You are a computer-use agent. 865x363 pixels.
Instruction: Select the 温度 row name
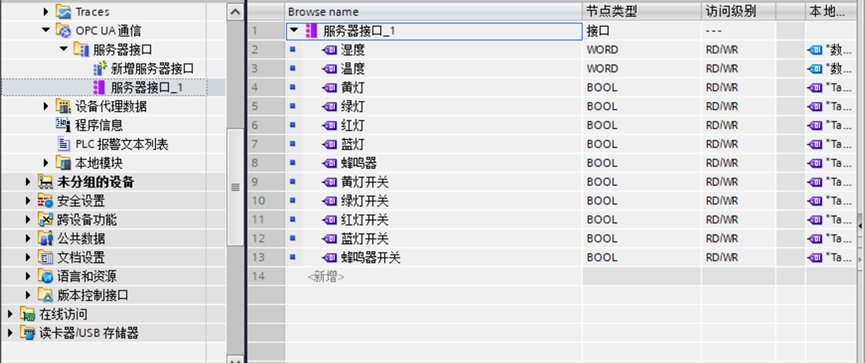point(353,69)
